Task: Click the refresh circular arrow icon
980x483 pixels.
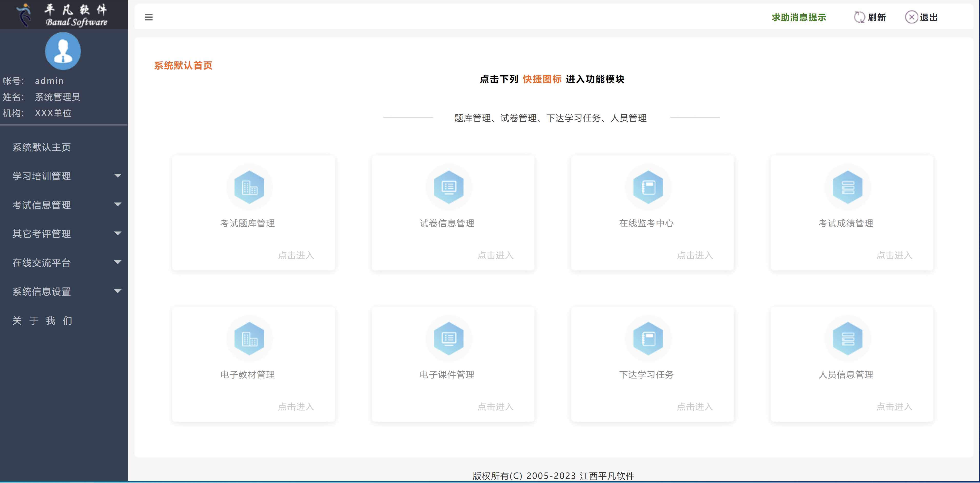Action: point(859,17)
